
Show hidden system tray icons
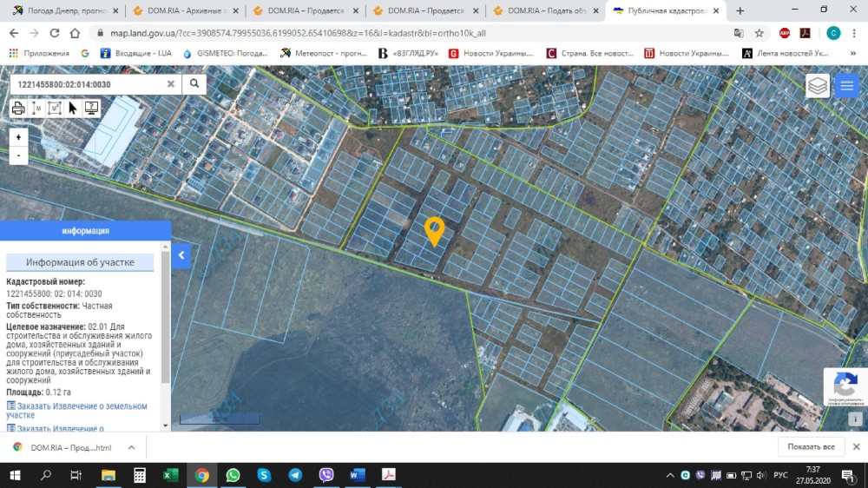click(670, 475)
